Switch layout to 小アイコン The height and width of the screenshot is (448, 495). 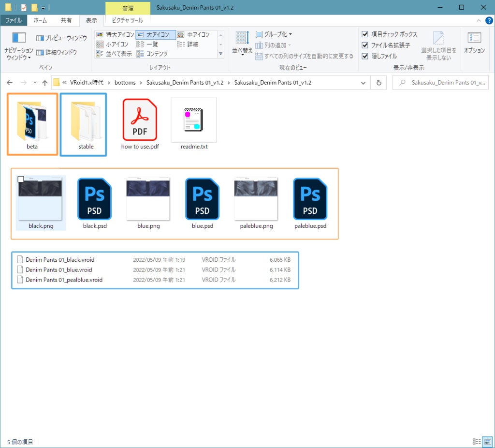tap(112, 44)
